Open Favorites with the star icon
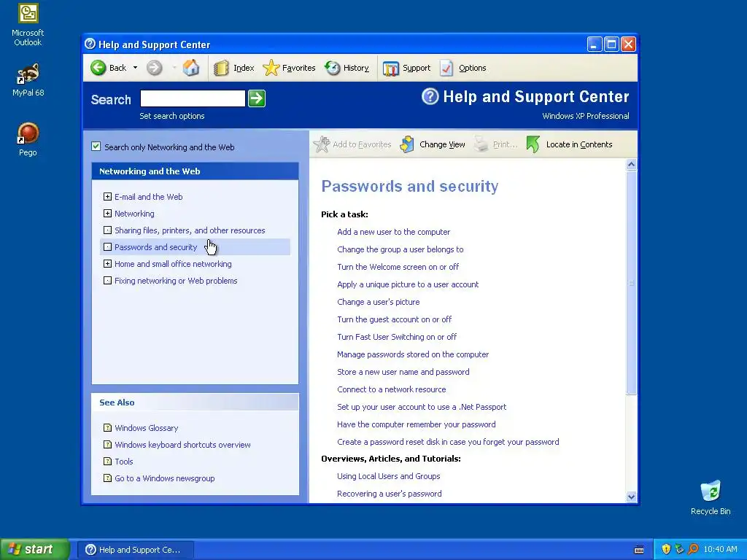Viewport: 747px width, 560px height. tap(271, 68)
